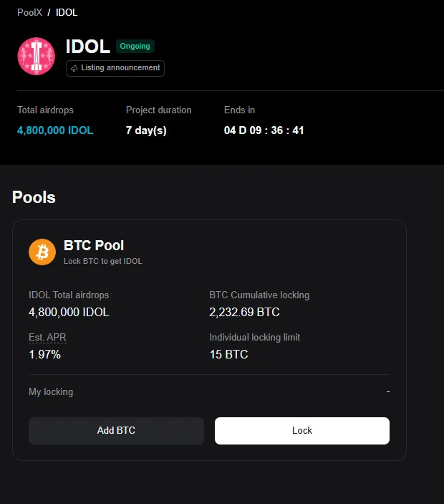Click the IDOL breadcrumb item
Image resolution: width=444 pixels, height=504 pixels.
pyautogui.click(x=67, y=12)
